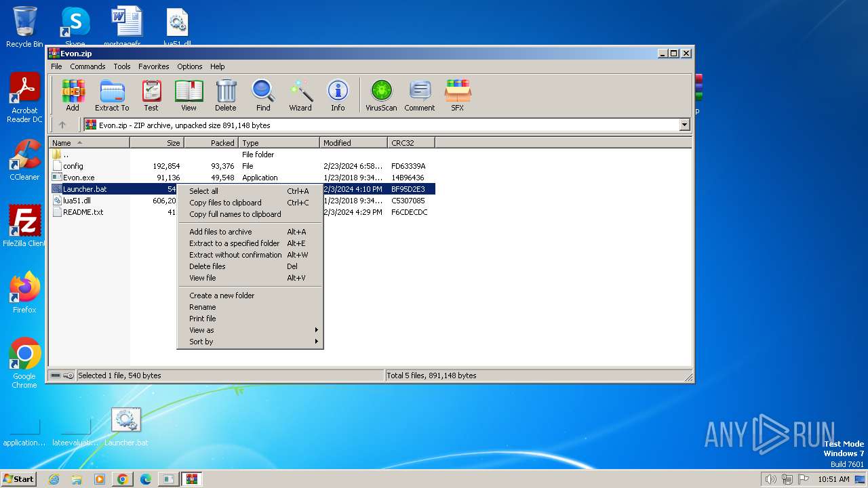
Task: Click the Comment toolbar icon
Action: click(x=420, y=95)
